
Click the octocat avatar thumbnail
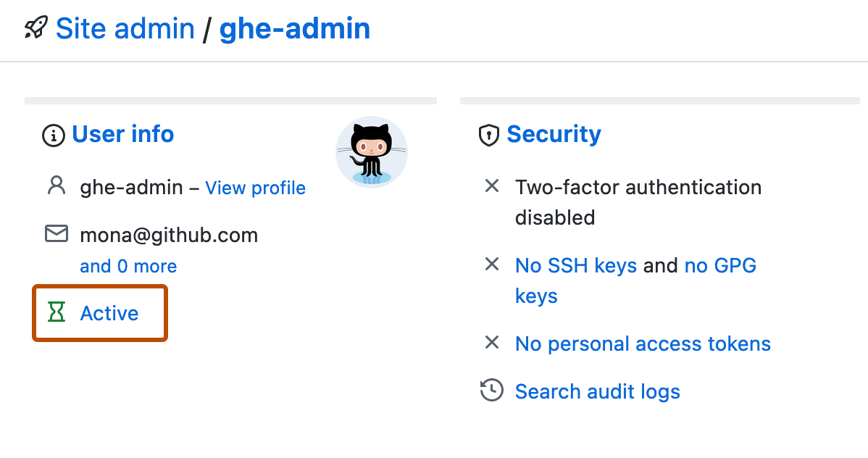(x=371, y=152)
